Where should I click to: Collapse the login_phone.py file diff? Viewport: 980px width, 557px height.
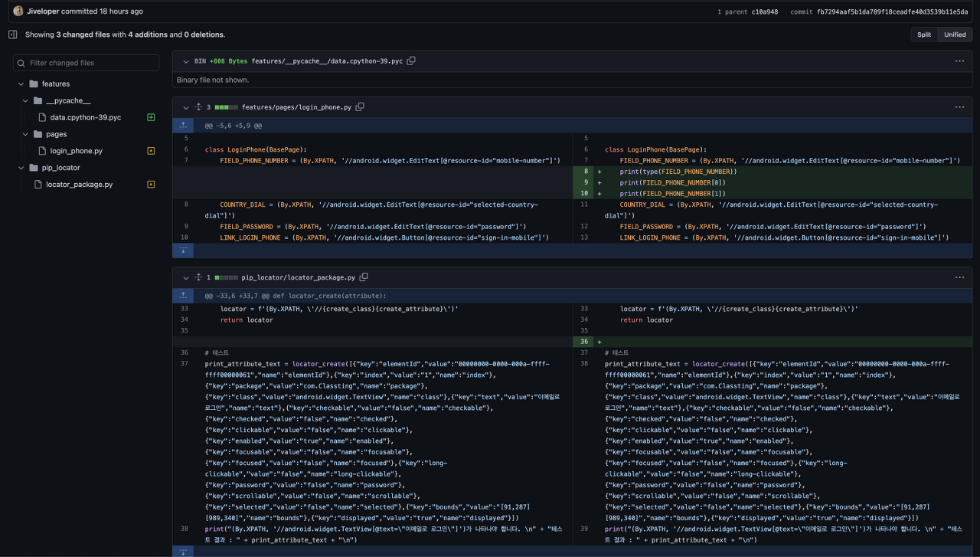click(185, 107)
